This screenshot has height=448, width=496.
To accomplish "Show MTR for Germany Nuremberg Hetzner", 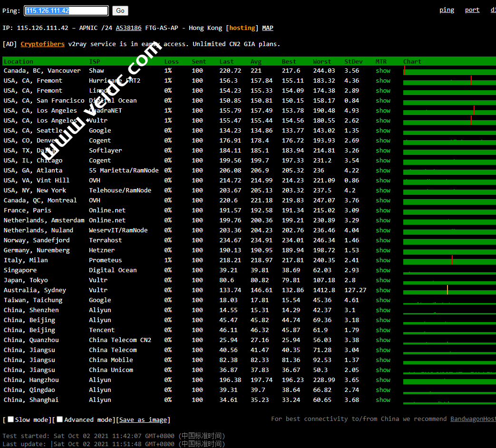I will click(x=383, y=250).
